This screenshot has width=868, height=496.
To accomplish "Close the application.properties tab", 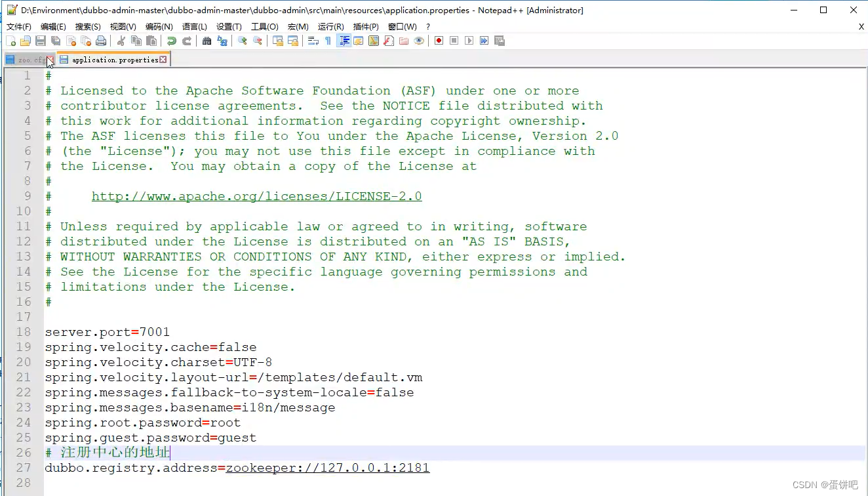I will point(163,60).
